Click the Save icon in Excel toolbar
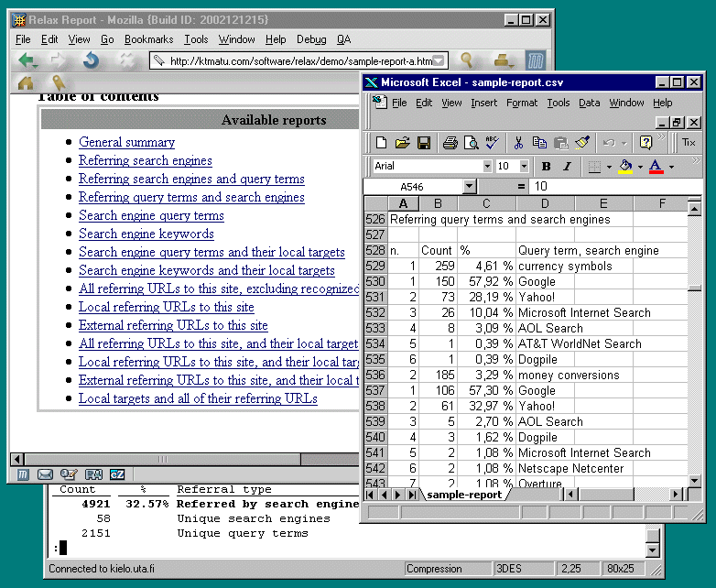 424,143
